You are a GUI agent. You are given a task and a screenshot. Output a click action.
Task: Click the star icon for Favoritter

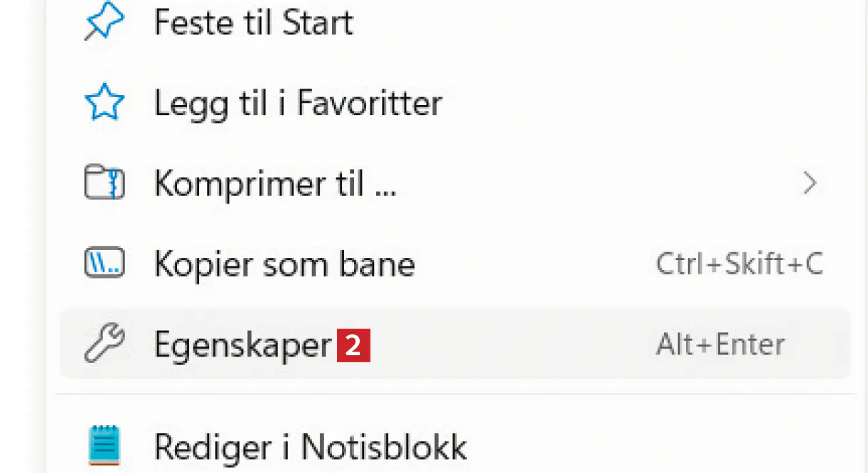(x=104, y=104)
